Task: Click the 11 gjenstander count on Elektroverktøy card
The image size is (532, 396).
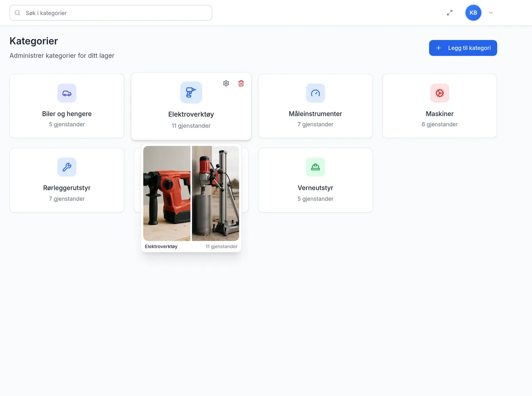Action: [x=191, y=126]
